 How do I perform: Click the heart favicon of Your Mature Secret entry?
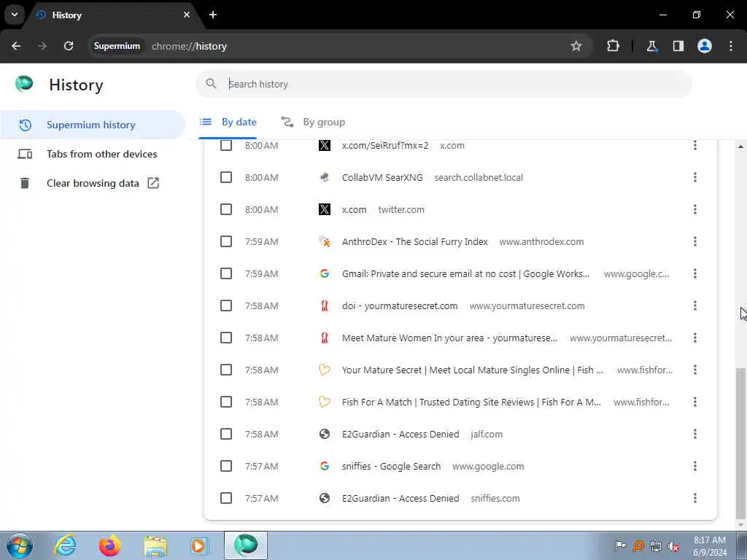(325, 370)
